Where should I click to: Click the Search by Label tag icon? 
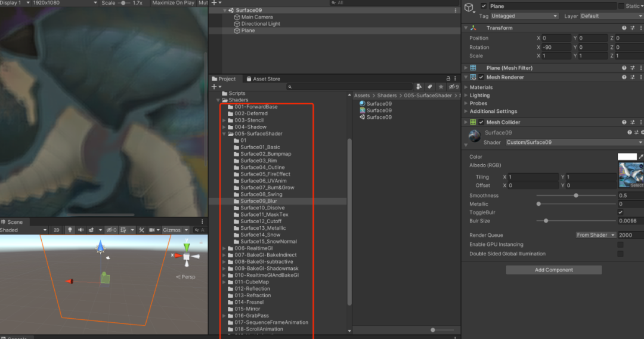tap(429, 87)
